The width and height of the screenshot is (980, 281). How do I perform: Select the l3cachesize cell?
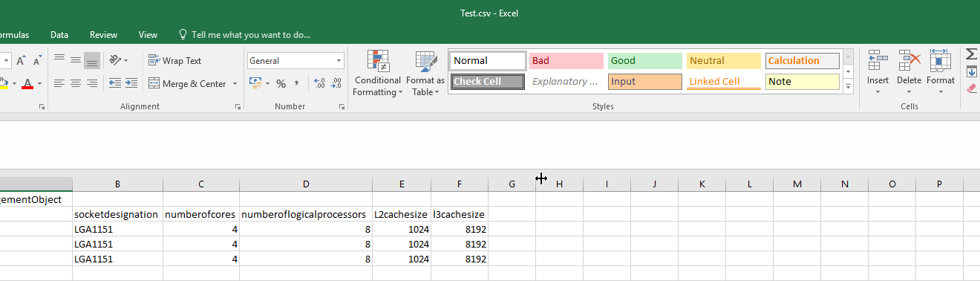[x=460, y=214]
